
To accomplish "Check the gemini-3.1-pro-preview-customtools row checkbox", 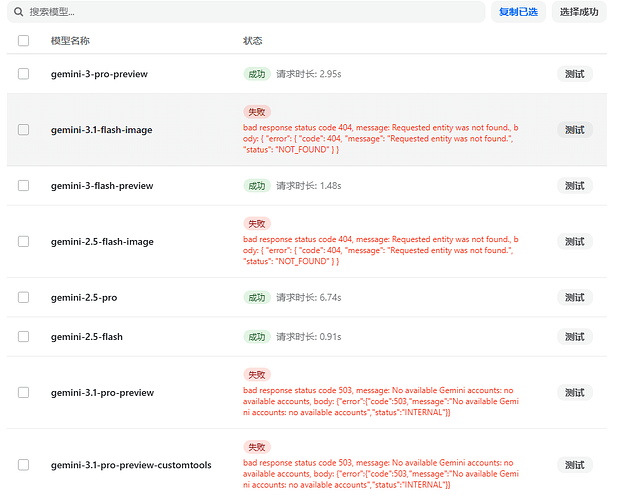I will pyautogui.click(x=23, y=464).
